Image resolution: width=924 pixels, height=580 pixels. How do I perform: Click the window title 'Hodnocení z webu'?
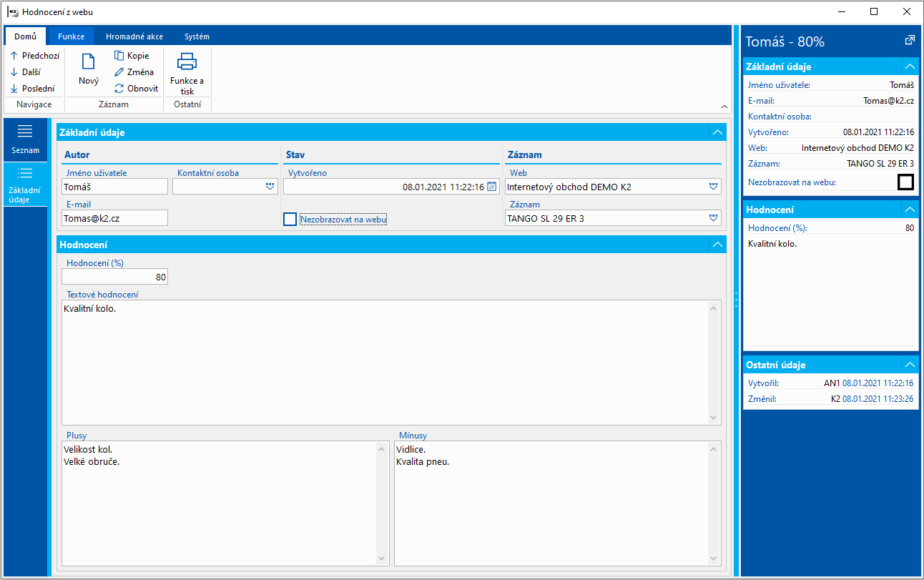pyautogui.click(x=57, y=12)
